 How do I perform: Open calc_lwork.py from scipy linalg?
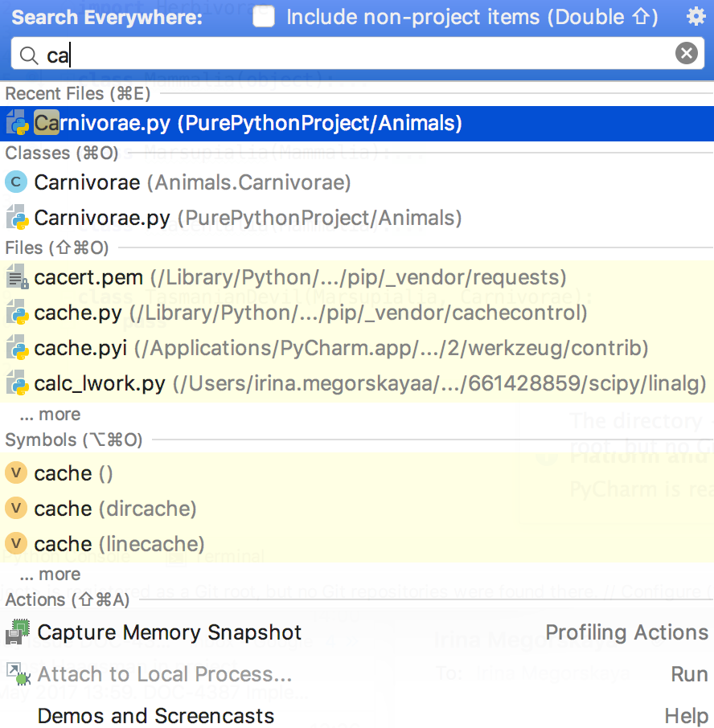click(100, 384)
